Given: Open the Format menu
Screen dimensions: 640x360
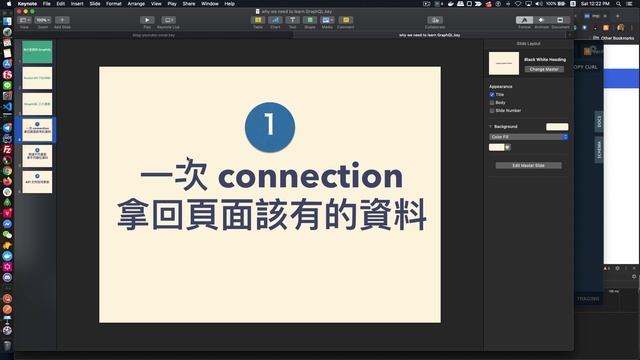Looking at the screenshot, I should coord(113,4).
